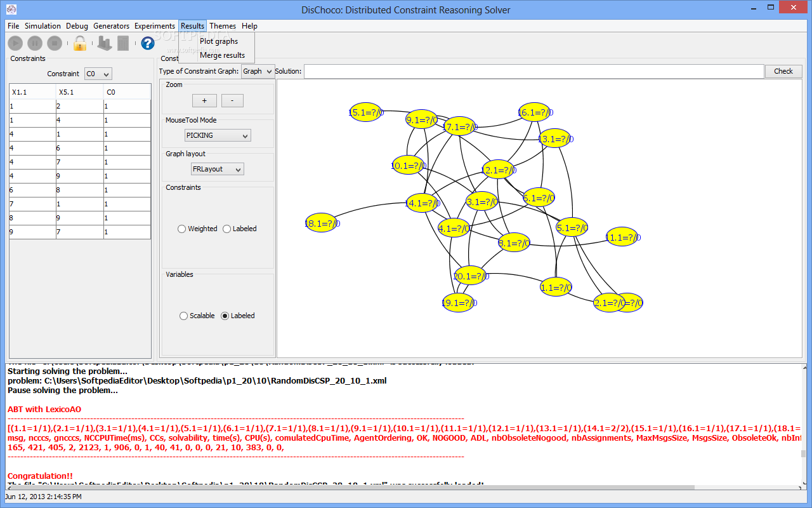Open the Experiments menu

point(155,26)
